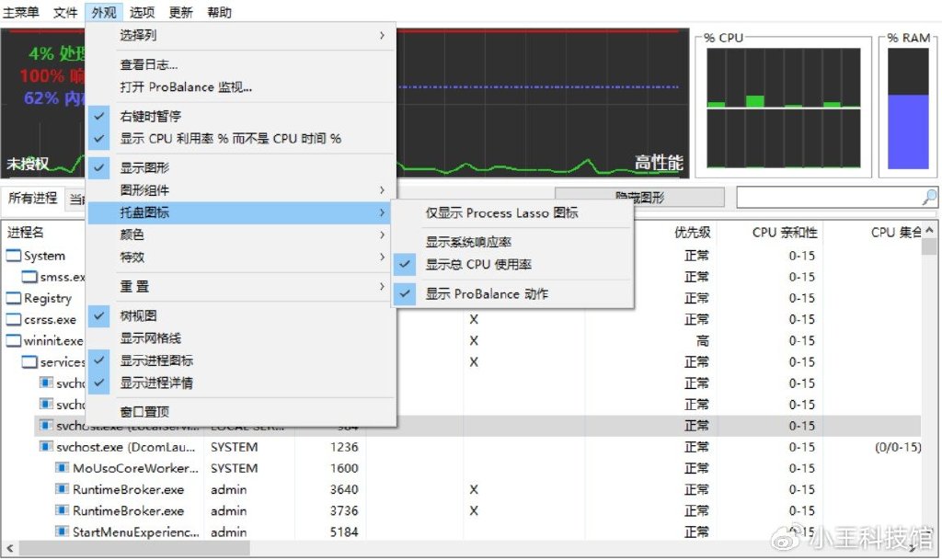Viewport: 942px width, 560px height.
Task: Open the 选项 menu
Action: point(142,12)
